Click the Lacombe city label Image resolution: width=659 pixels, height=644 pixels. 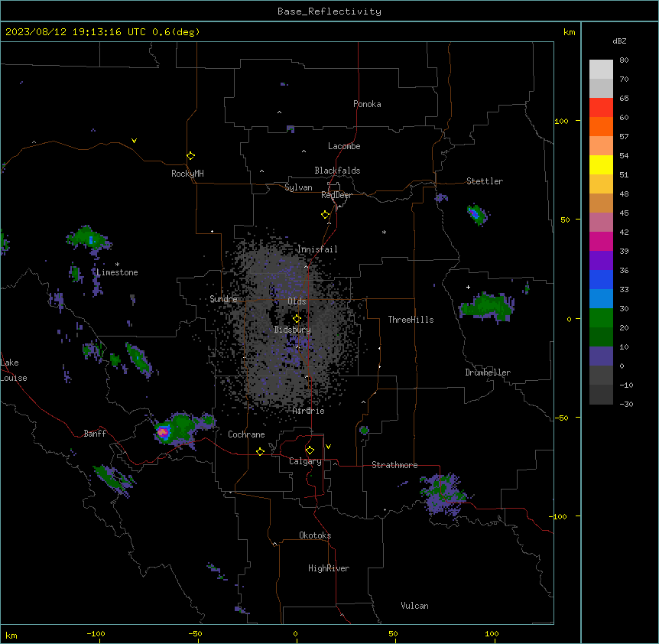pos(344,146)
